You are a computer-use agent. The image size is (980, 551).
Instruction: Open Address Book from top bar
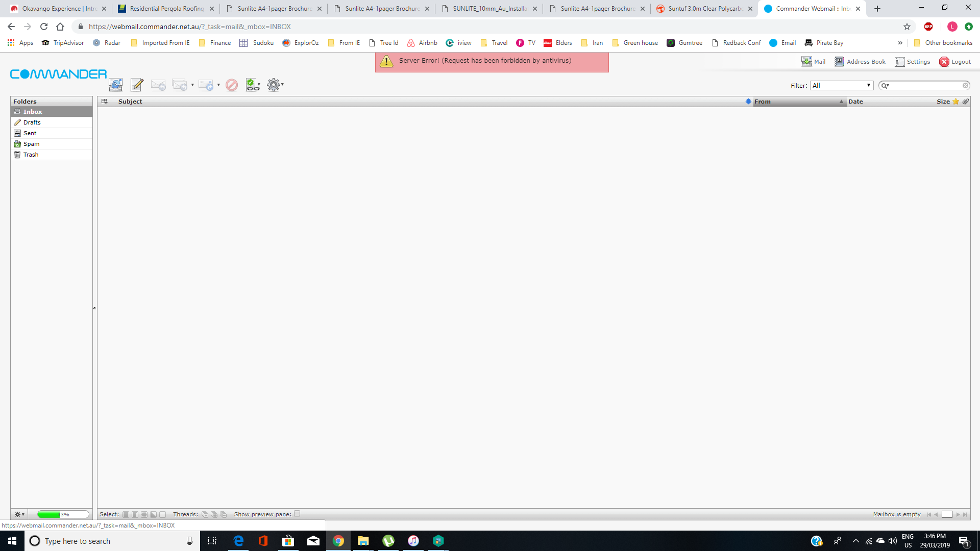[860, 62]
